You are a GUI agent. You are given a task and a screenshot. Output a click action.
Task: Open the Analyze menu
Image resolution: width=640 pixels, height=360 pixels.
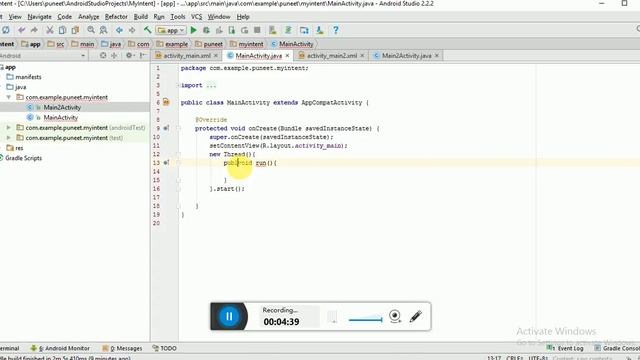coord(89,17)
